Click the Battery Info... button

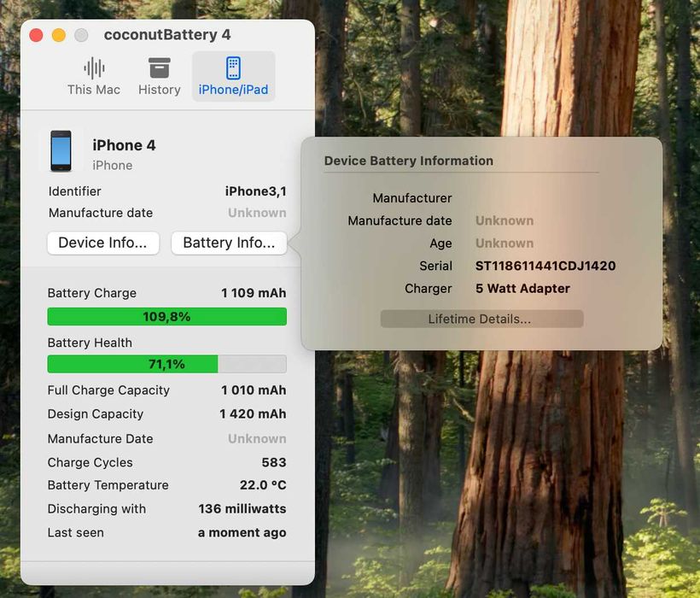pyautogui.click(x=229, y=243)
